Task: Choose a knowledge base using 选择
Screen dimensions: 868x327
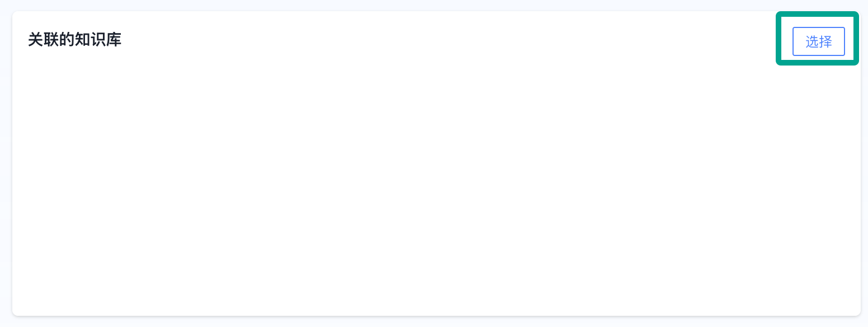Action: [818, 41]
